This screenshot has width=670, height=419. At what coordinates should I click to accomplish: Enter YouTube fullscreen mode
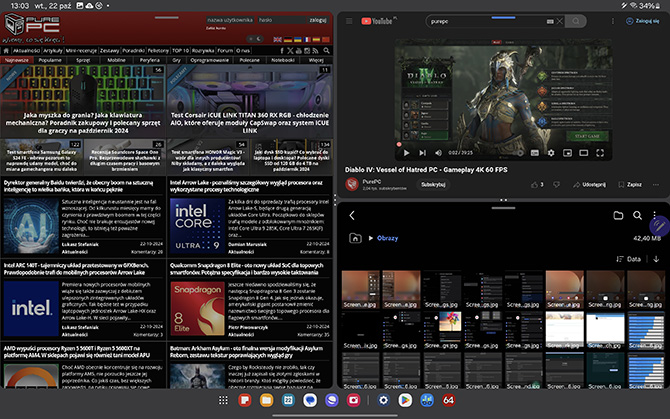pos(600,153)
